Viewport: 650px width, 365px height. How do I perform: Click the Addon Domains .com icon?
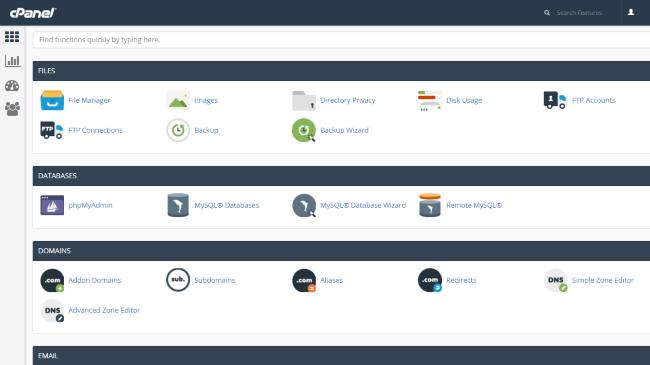point(52,280)
